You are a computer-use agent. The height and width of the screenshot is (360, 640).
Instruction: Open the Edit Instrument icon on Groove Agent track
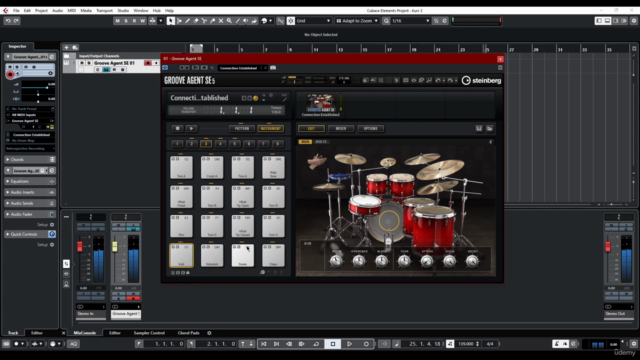(106, 70)
